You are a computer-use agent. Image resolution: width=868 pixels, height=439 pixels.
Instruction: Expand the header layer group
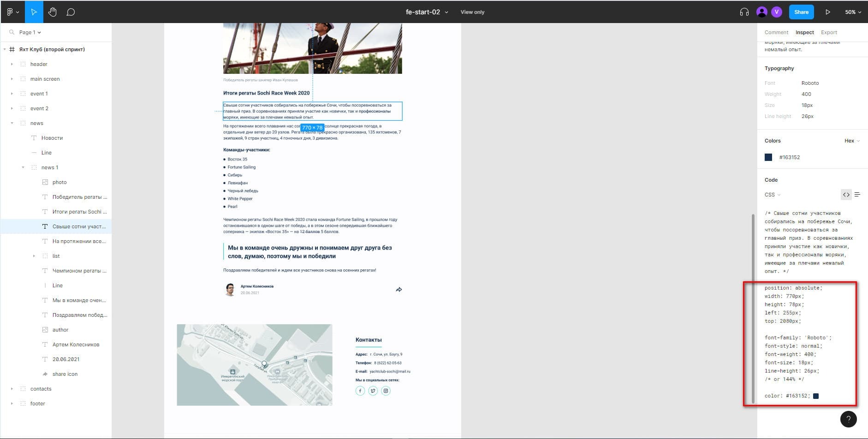coord(12,64)
